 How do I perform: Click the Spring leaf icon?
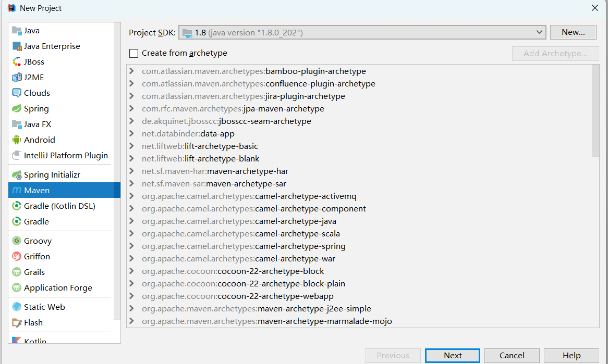tap(17, 108)
